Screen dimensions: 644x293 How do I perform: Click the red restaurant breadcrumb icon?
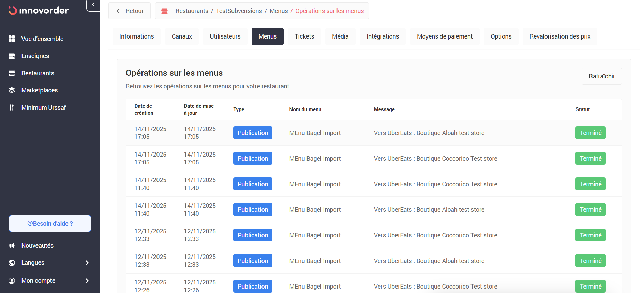[x=164, y=11]
